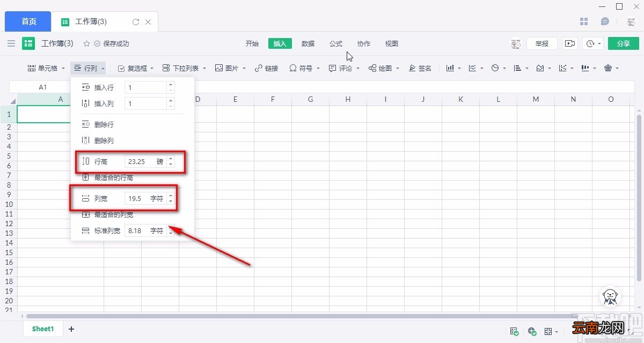Decrease the 列宽 value stepper
644x343 pixels.
tap(171, 202)
